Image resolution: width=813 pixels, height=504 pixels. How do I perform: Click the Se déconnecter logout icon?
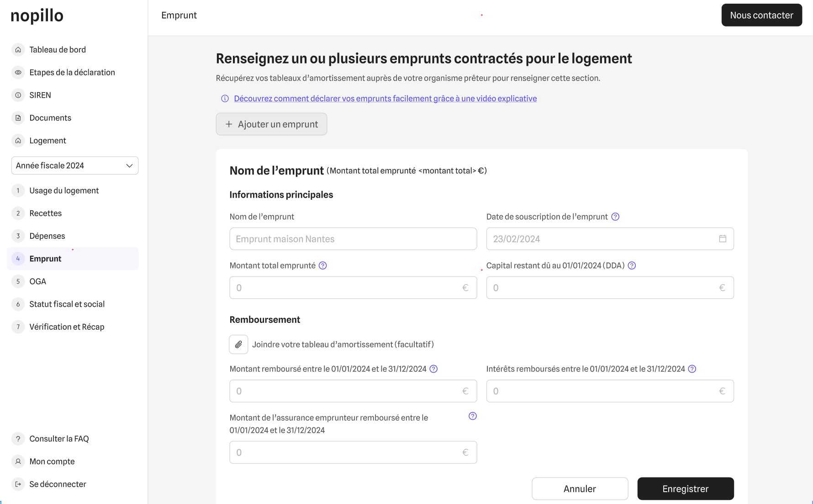[18, 484]
